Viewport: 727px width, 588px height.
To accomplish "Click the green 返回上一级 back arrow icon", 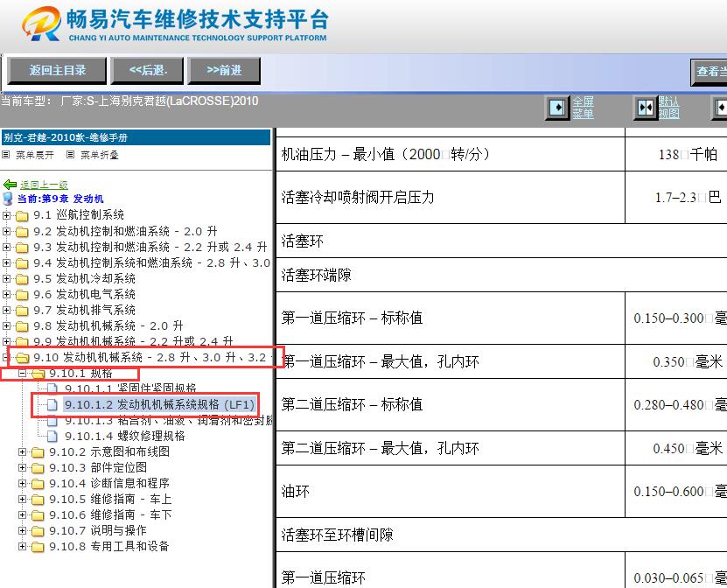I will [10, 185].
